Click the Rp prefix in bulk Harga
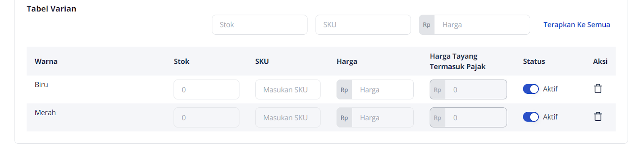 pyautogui.click(x=427, y=25)
